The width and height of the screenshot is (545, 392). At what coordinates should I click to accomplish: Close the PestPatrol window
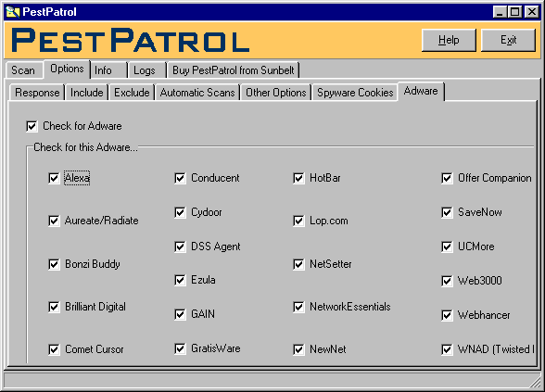pyautogui.click(x=532, y=12)
